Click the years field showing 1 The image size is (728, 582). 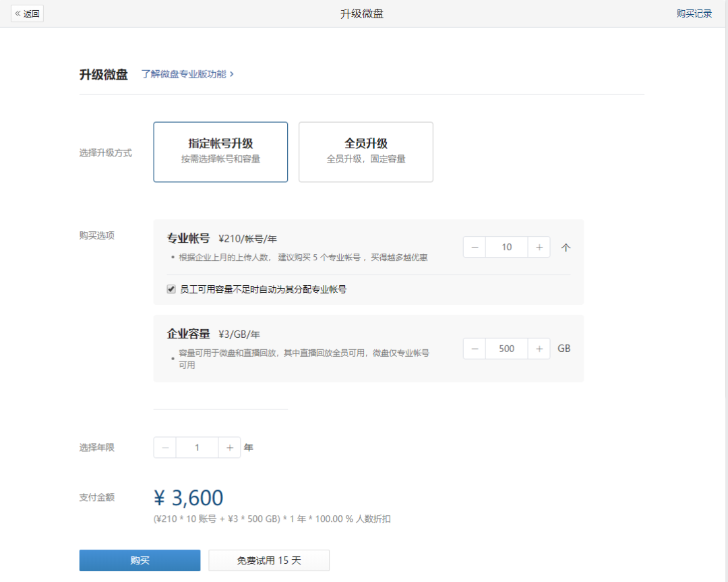pyautogui.click(x=197, y=448)
